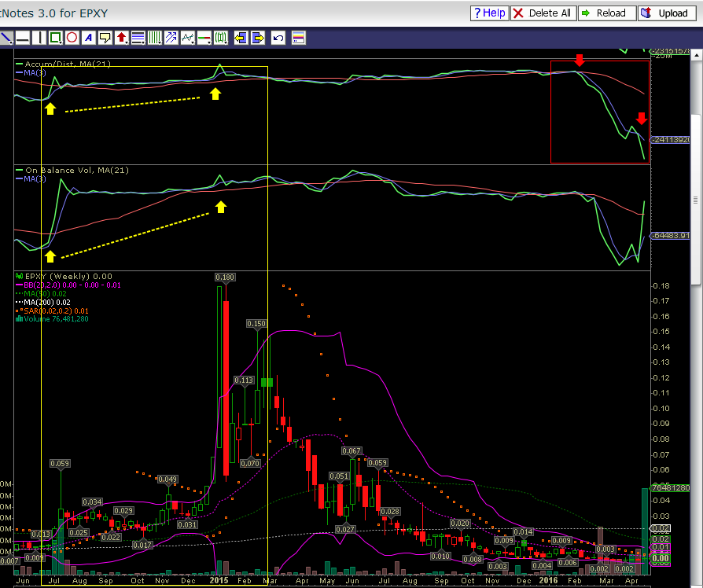Screen dimensions: 703x588
Task: Click the 0.150 price label
Action: tap(256, 324)
